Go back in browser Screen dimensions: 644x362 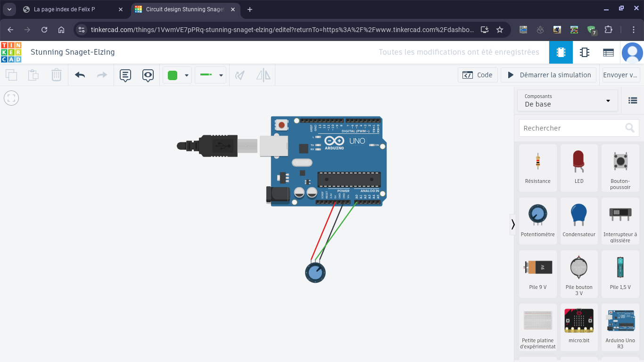point(10,30)
